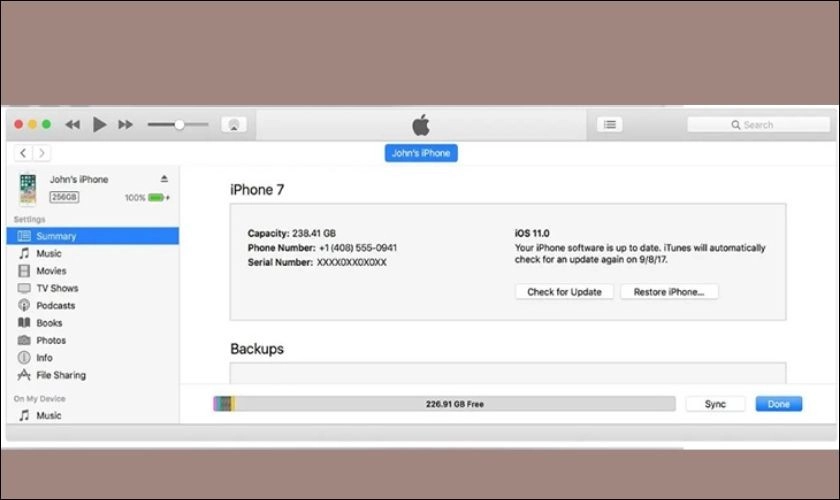Click the iPhone 7 heading
The image size is (840, 500).
click(x=257, y=190)
